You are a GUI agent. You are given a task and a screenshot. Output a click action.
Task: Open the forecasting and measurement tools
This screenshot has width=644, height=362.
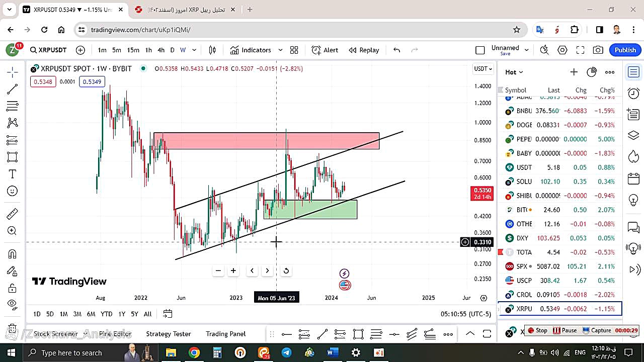tap(13, 140)
